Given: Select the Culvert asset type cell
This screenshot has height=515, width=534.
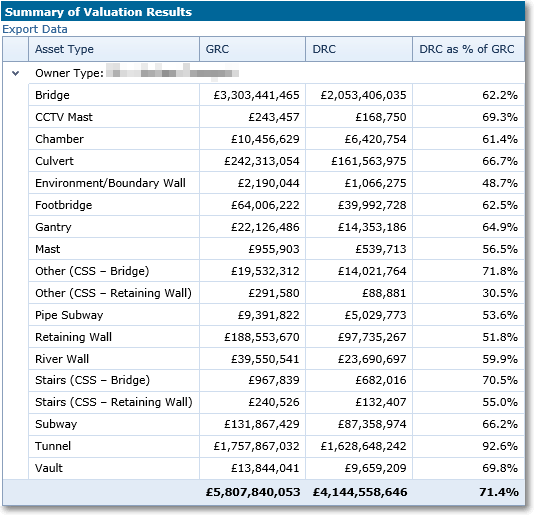Looking at the screenshot, I should coord(114,161).
